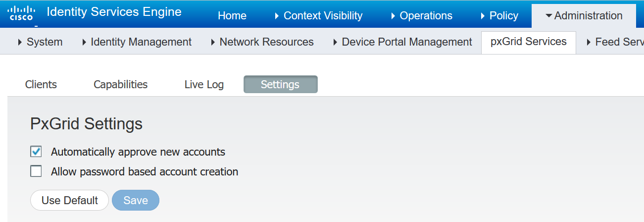
Task: Open the Live Log tab
Action: pyautogui.click(x=204, y=84)
